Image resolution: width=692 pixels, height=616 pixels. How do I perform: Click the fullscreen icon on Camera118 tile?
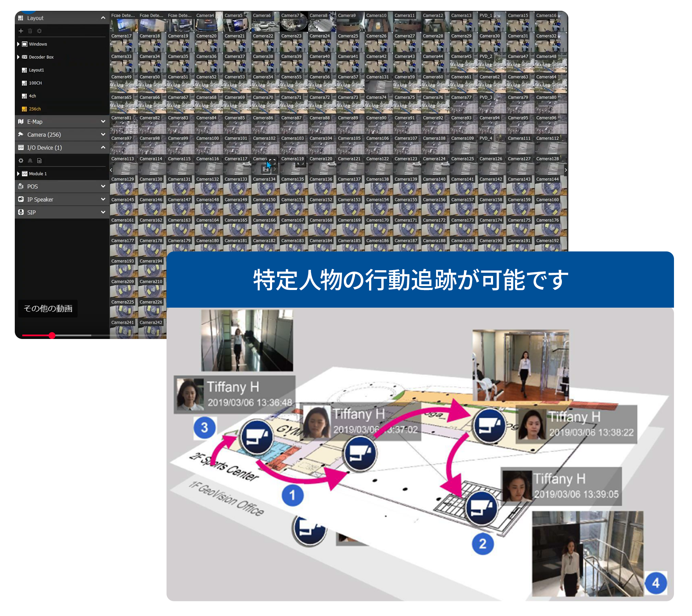272,162
